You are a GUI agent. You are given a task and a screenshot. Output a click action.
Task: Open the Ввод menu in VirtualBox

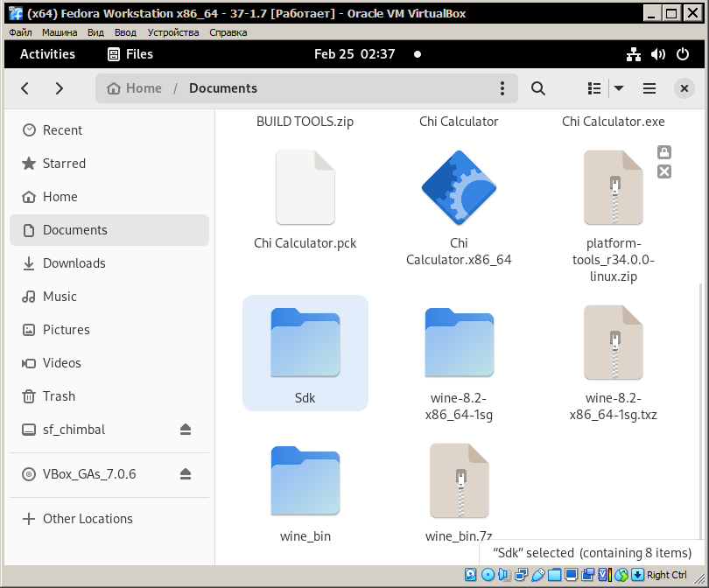[125, 32]
